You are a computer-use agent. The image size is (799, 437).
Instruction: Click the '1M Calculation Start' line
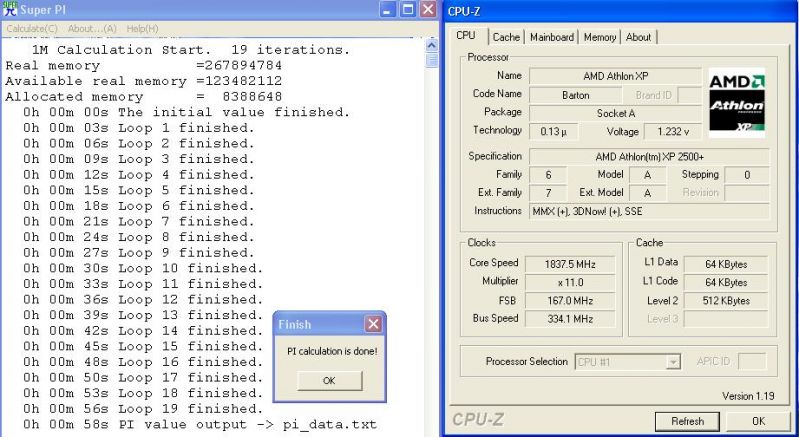191,50
